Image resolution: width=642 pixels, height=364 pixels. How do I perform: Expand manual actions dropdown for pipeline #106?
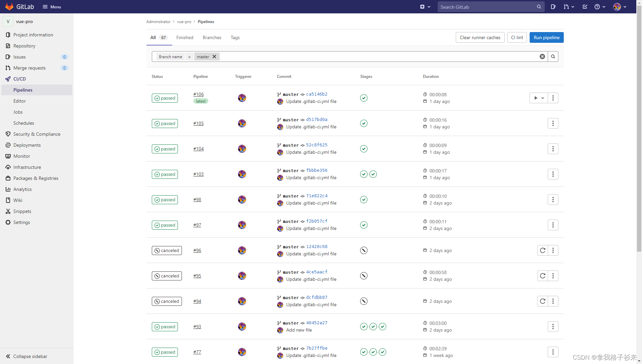coord(538,98)
